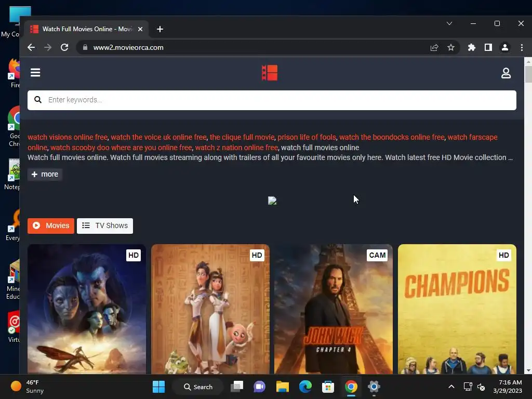Reload the current page
The image size is (532, 399).
coord(64,47)
